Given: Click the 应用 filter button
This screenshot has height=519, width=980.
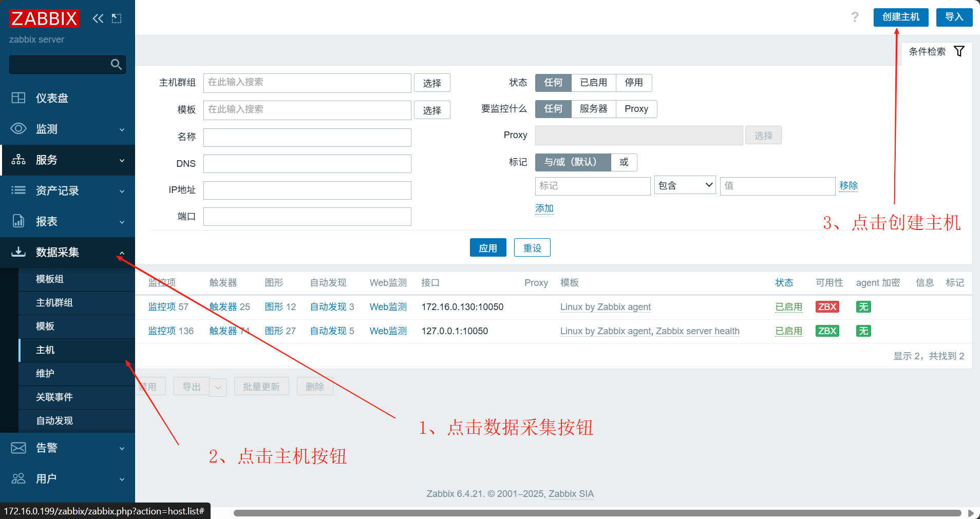Looking at the screenshot, I should [x=488, y=247].
